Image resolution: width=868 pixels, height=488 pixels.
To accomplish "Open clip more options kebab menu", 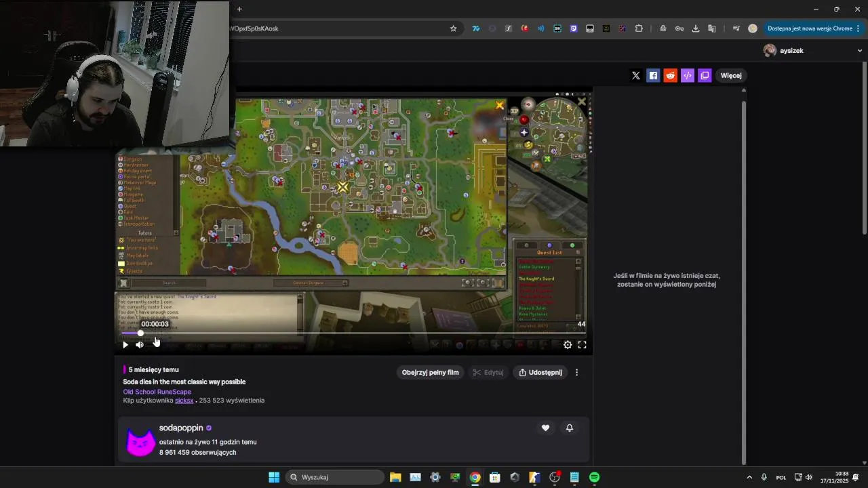I will pos(577,373).
